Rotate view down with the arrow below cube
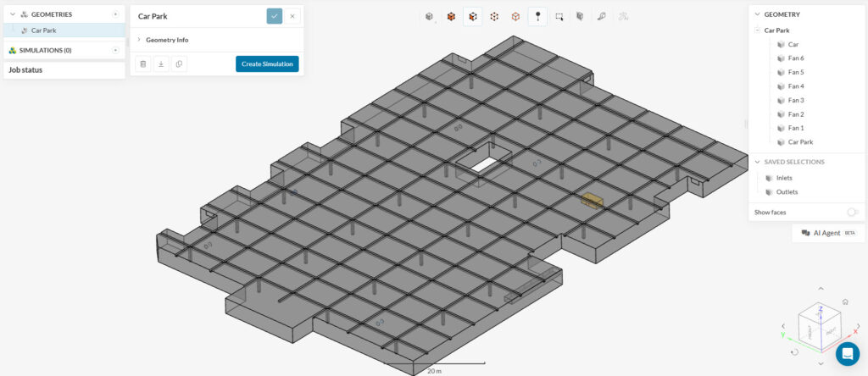 [821, 364]
